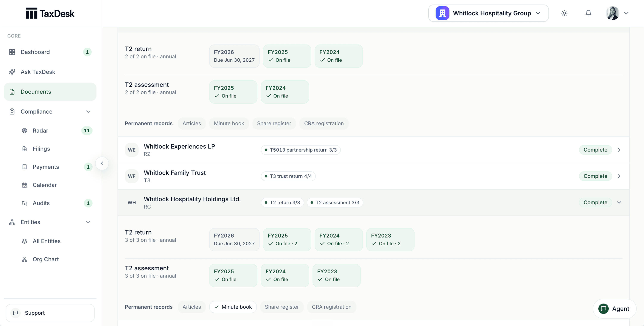Click the Entities hierarchy icon
Viewport: 644px width, 326px height.
tap(12, 222)
